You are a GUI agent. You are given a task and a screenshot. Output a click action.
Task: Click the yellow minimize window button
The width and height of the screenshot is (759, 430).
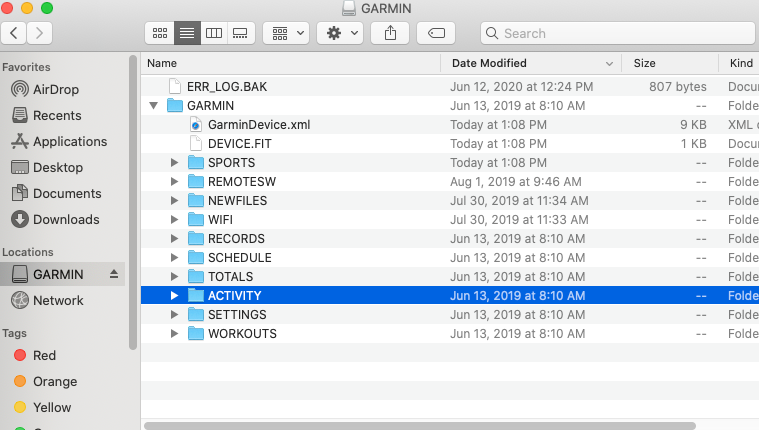(x=27, y=8)
